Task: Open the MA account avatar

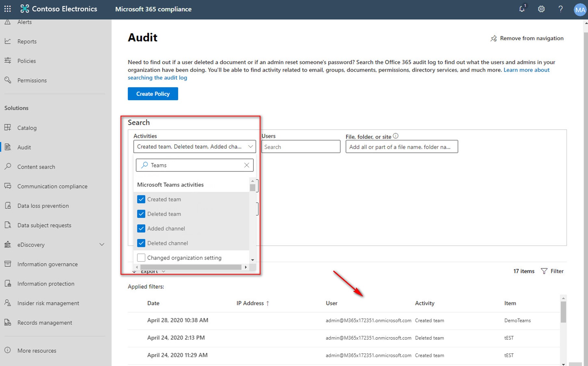Action: click(580, 10)
